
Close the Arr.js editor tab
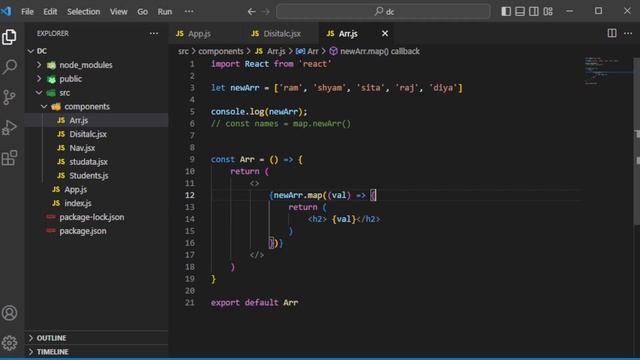(384, 33)
